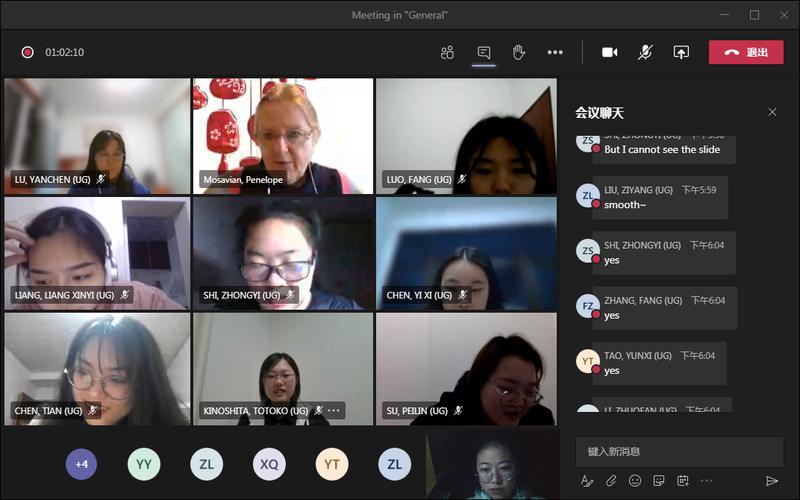
Task: Open the sticker picker
Action: click(659, 481)
